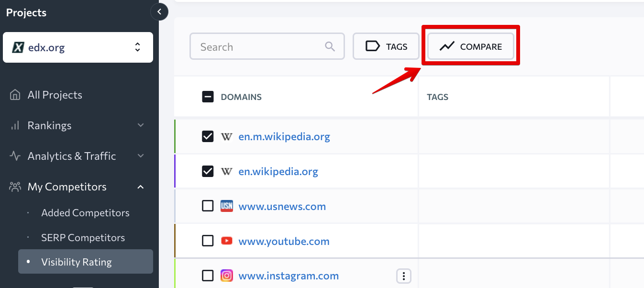Click the My Competitors people icon

15,187
